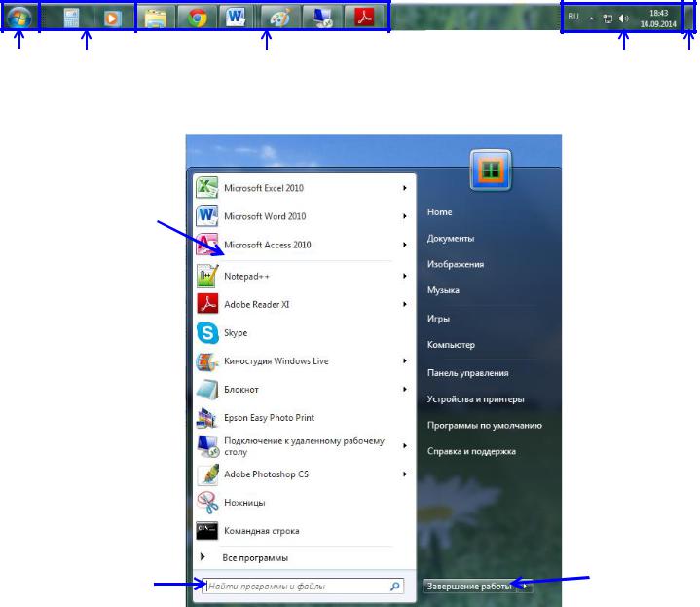Click the network tray icon
This screenshot has width=700, height=607.
click(608, 19)
